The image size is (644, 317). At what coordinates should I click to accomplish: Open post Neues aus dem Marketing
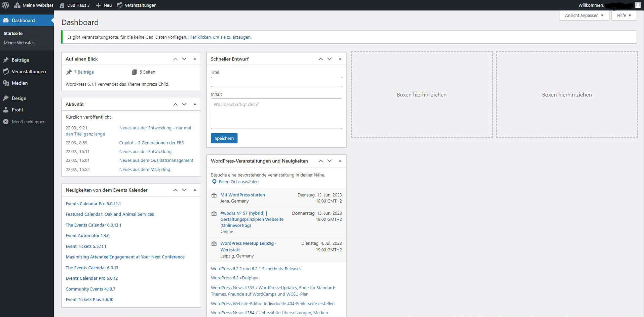pyautogui.click(x=145, y=170)
